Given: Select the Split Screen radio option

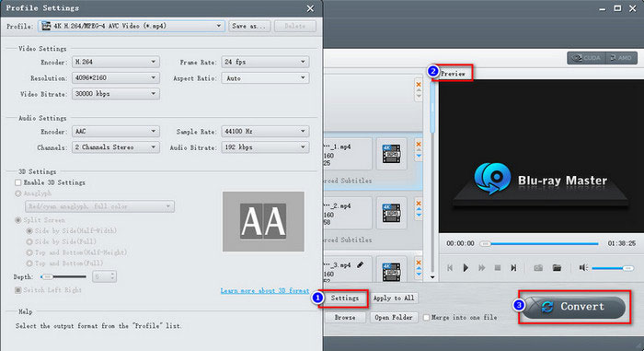Looking at the screenshot, I should (x=18, y=220).
